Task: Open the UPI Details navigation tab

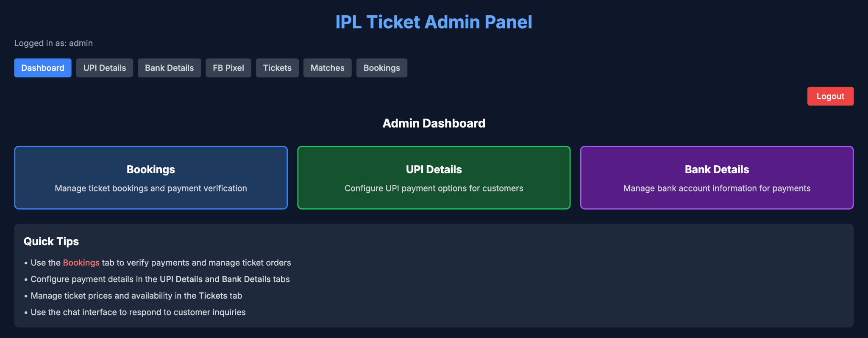Action: [x=105, y=68]
